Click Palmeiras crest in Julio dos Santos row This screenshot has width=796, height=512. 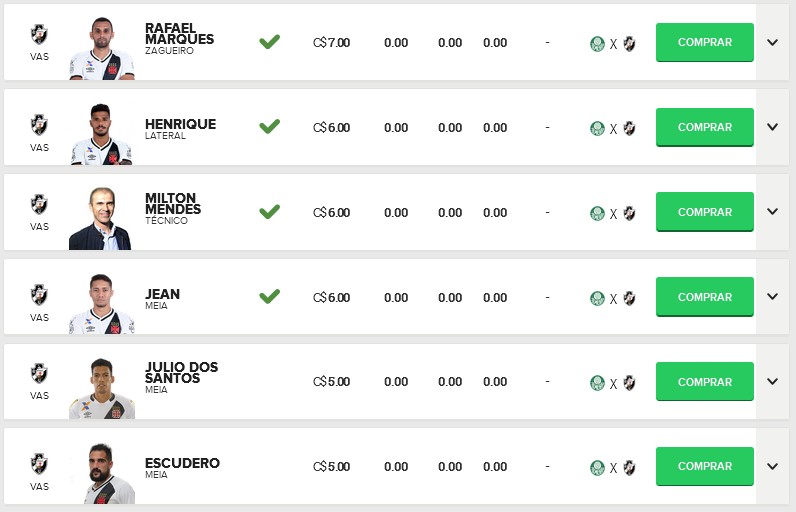point(597,382)
